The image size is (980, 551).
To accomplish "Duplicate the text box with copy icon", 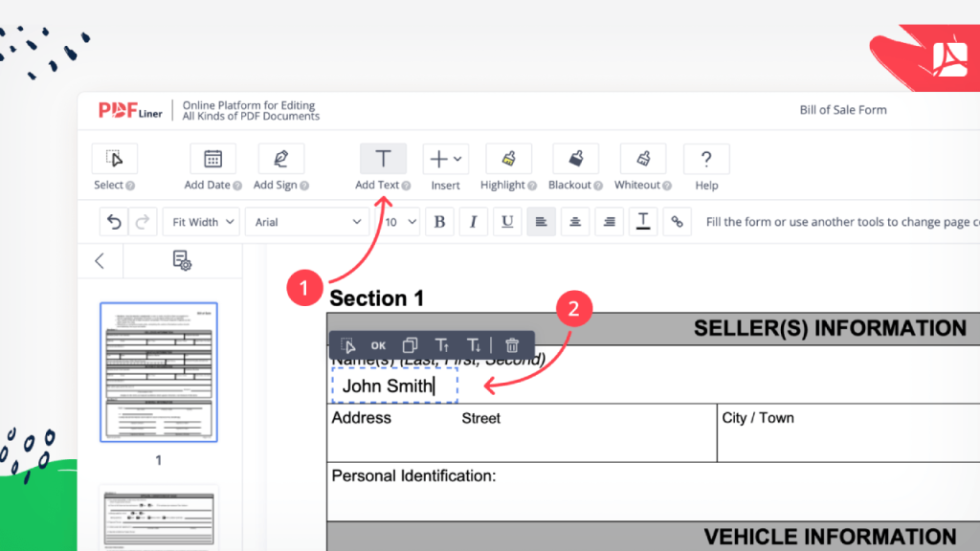I will [x=410, y=344].
